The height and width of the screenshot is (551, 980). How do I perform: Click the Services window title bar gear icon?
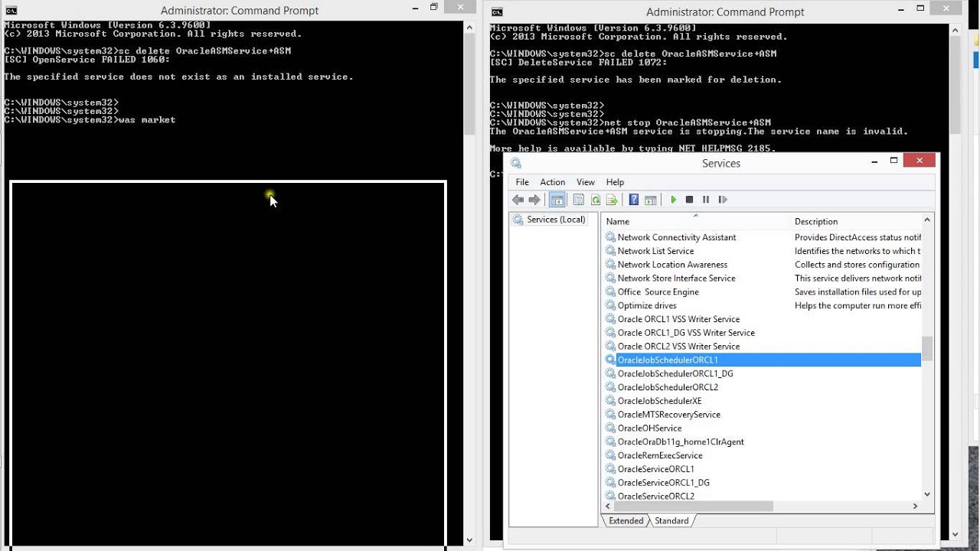coord(516,163)
